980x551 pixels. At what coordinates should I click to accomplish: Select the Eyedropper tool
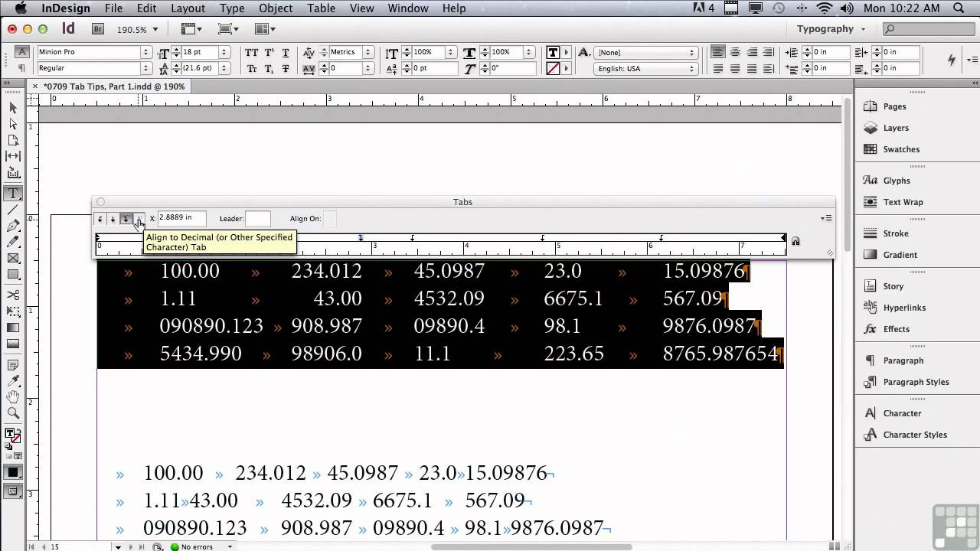click(x=13, y=380)
